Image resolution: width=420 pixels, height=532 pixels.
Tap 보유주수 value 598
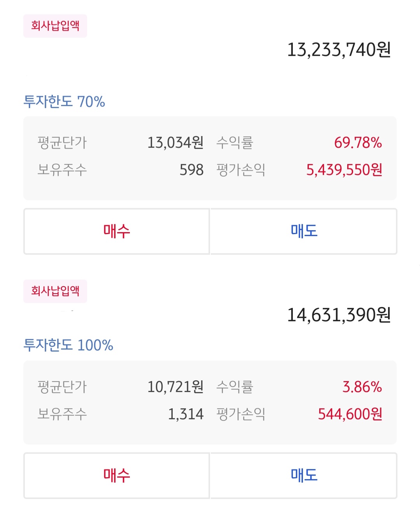pos(191,170)
